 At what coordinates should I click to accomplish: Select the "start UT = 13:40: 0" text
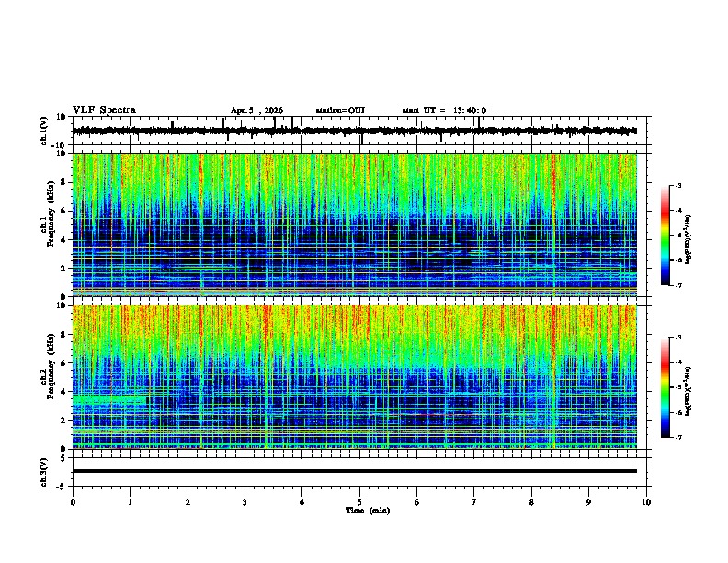444,110
